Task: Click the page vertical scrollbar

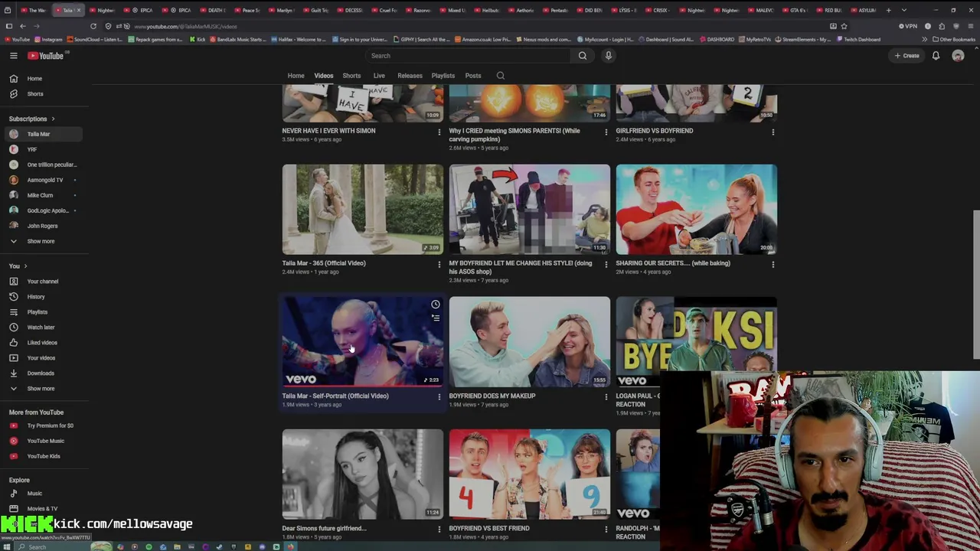Action: click(x=976, y=283)
